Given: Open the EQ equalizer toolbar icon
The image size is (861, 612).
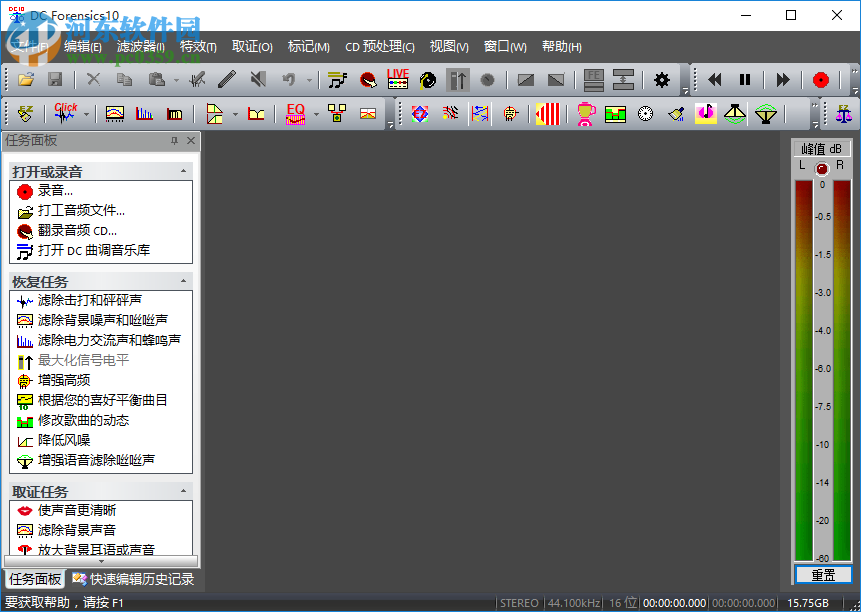Looking at the screenshot, I should (295, 113).
